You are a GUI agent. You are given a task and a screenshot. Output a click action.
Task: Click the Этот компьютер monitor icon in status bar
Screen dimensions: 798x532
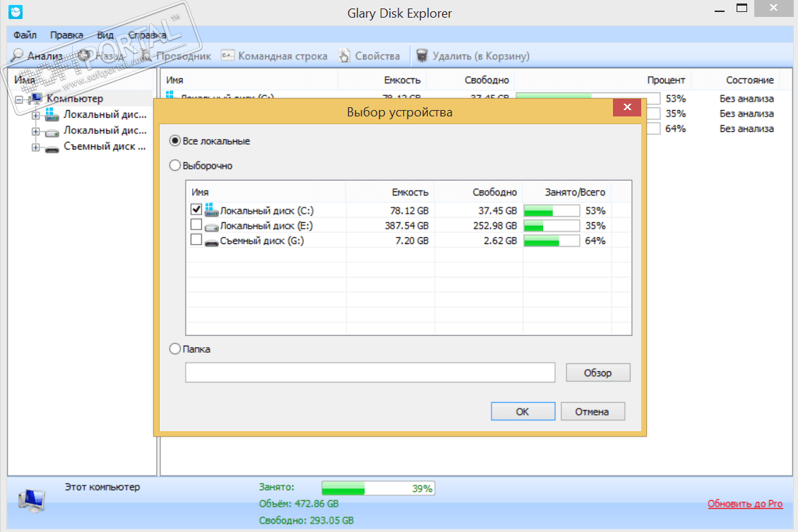32,500
